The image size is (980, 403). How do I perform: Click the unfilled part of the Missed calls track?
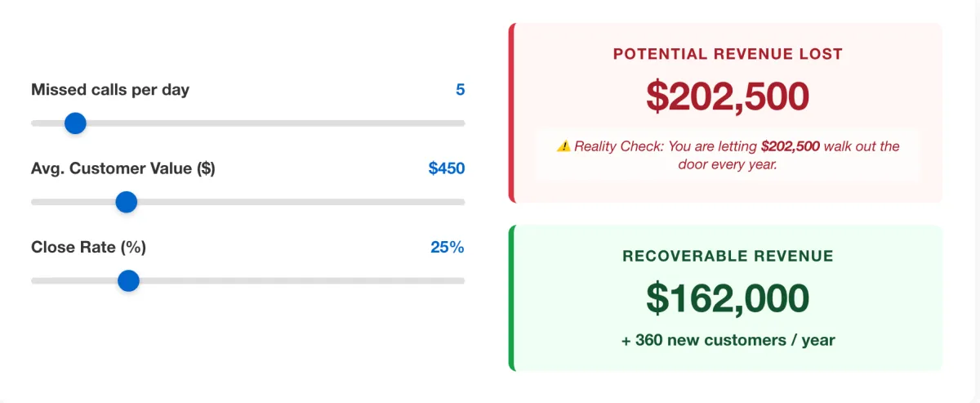(x=286, y=123)
